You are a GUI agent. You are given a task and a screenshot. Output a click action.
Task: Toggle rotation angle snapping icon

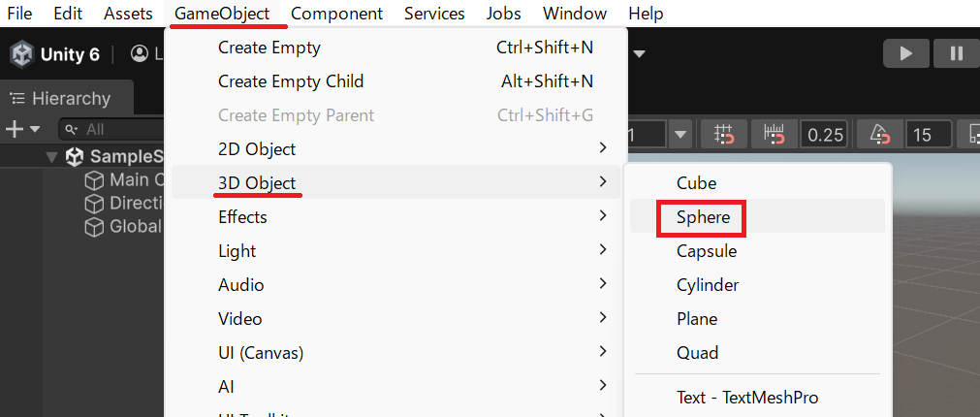pos(878,135)
